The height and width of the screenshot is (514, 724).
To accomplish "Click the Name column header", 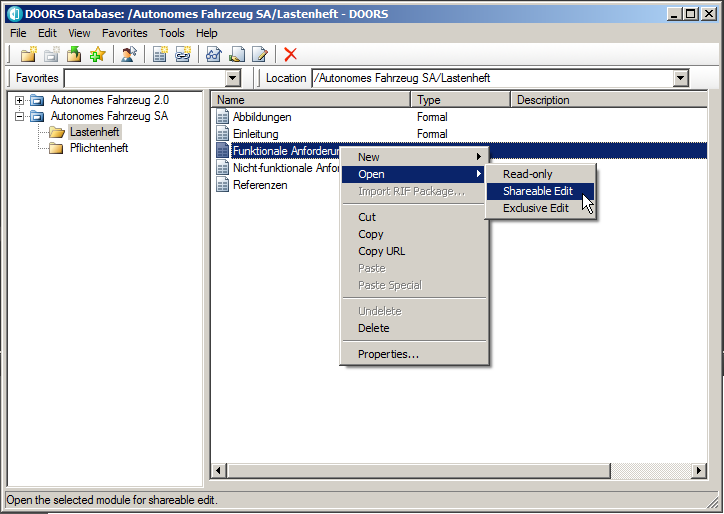I will [x=310, y=100].
